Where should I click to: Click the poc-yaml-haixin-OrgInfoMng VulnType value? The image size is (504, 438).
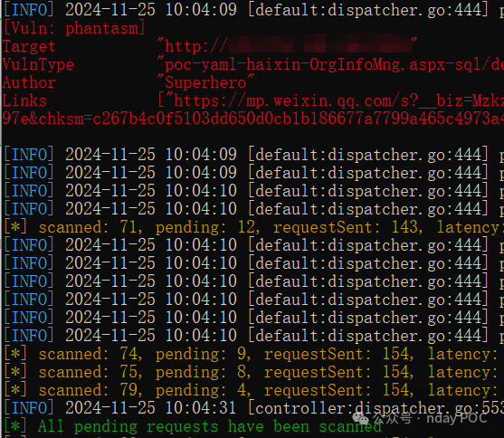[330, 64]
